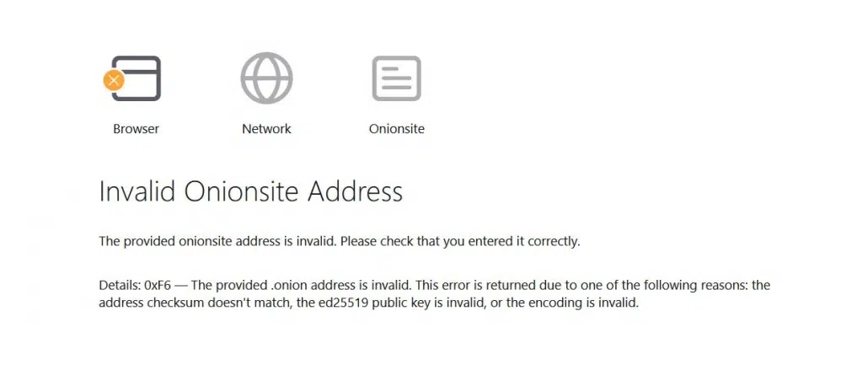Click the "Details:" prefix text
Screen dimensions: 868x381
[120, 286]
